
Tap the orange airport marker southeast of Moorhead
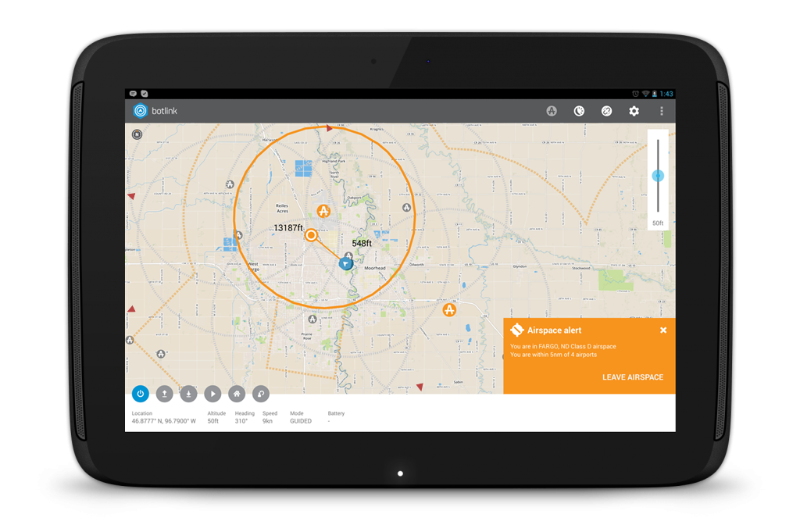coord(449,310)
